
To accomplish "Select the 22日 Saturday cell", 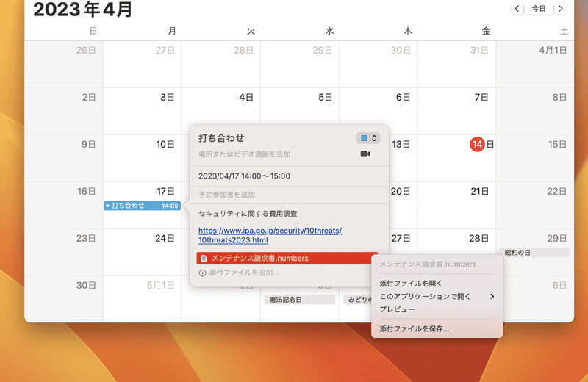I will (x=535, y=206).
